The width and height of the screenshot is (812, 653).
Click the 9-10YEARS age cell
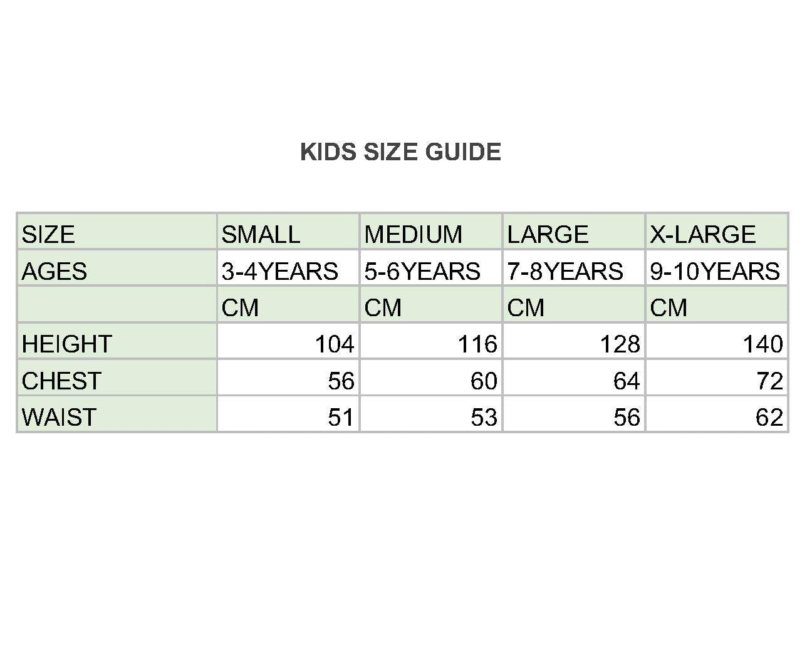point(715,271)
